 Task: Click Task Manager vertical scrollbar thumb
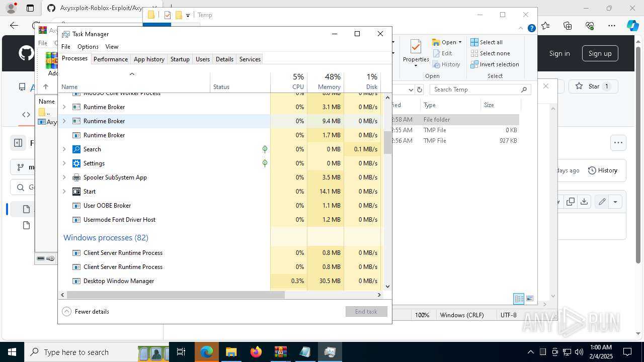387,142
